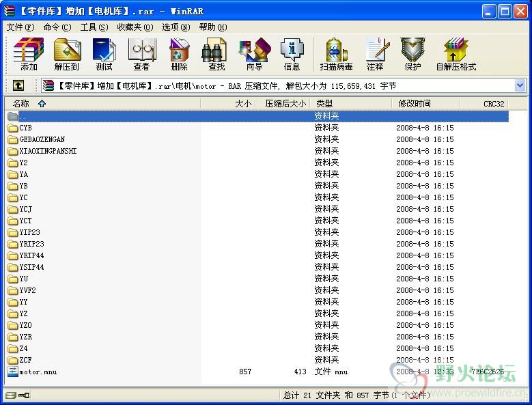The image size is (532, 405).
Task: Open the Commands (命令) menu
Action: [57, 27]
